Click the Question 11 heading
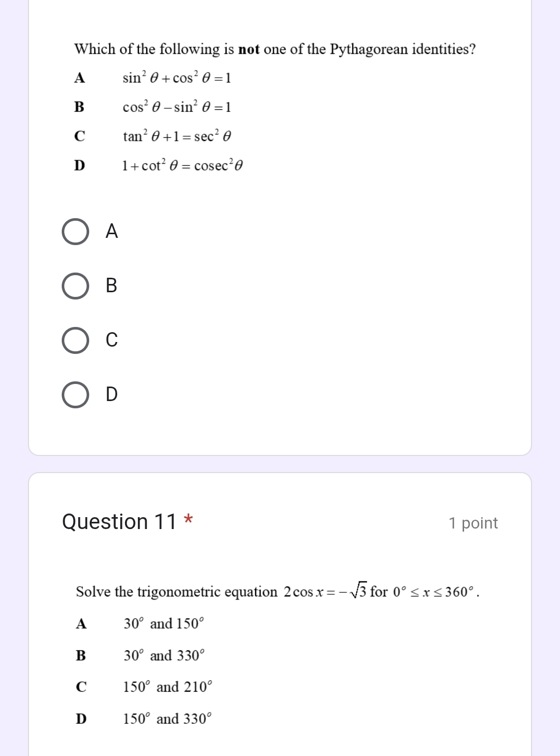 point(120,522)
